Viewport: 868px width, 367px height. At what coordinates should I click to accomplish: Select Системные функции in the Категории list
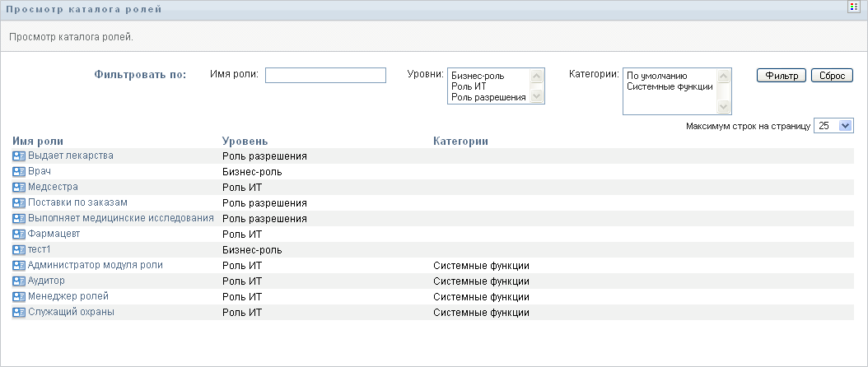(670, 86)
